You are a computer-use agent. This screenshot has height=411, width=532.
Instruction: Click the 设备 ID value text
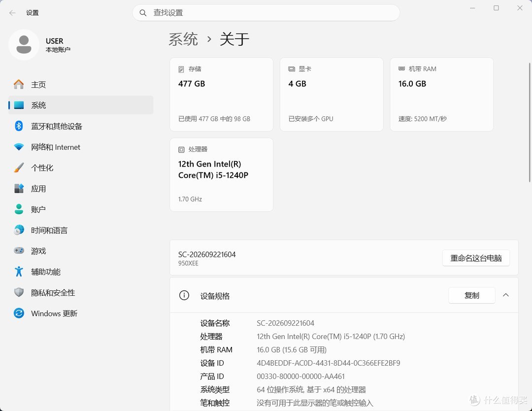click(x=329, y=363)
